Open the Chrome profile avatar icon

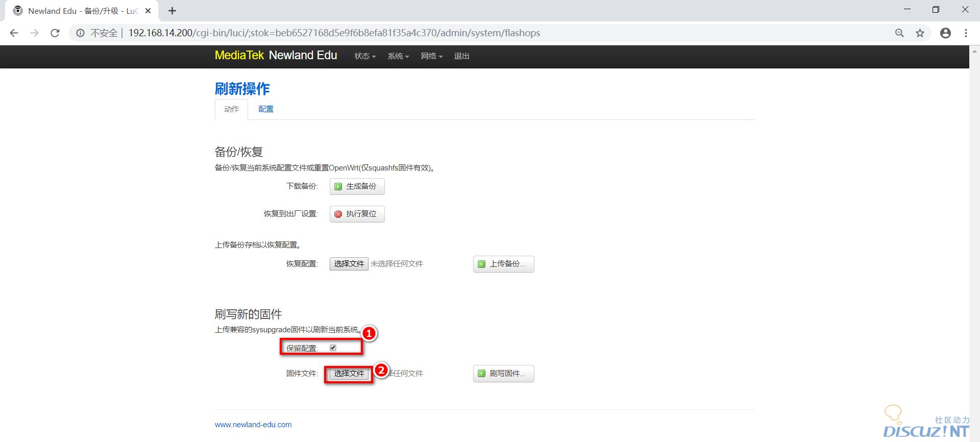[x=945, y=33]
